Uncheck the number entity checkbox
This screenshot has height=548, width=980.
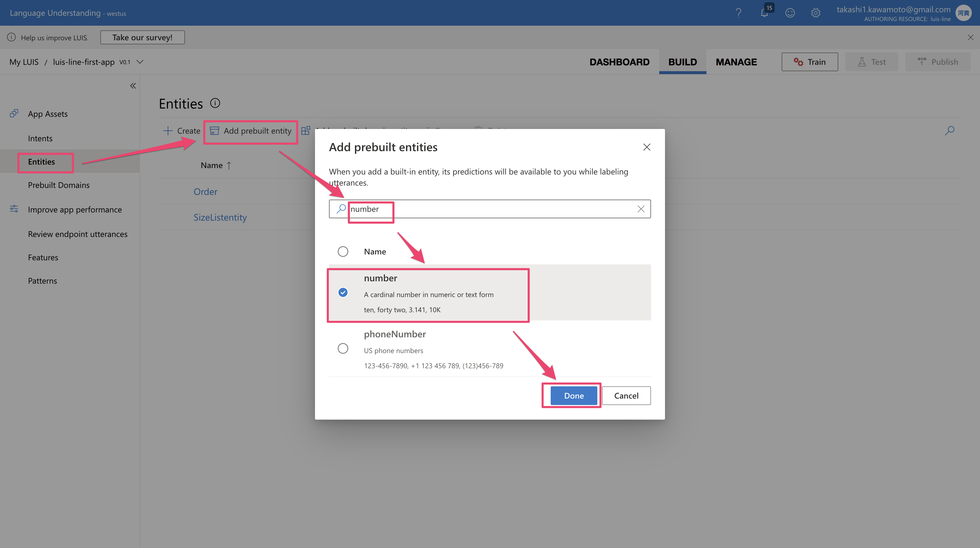click(x=343, y=292)
